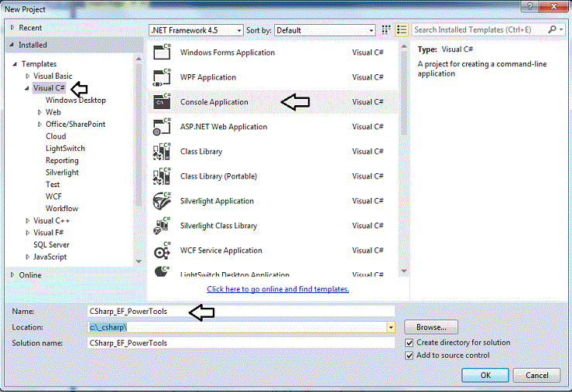Screen dimensions: 572x392
Task: Click the Silverlight Class Library icon
Action: pyautogui.click(x=162, y=226)
